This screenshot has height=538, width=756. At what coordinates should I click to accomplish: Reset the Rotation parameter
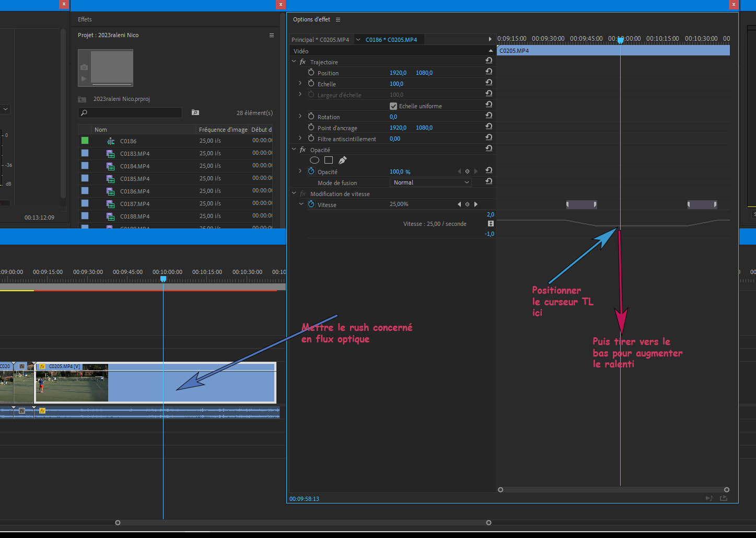coord(489,116)
